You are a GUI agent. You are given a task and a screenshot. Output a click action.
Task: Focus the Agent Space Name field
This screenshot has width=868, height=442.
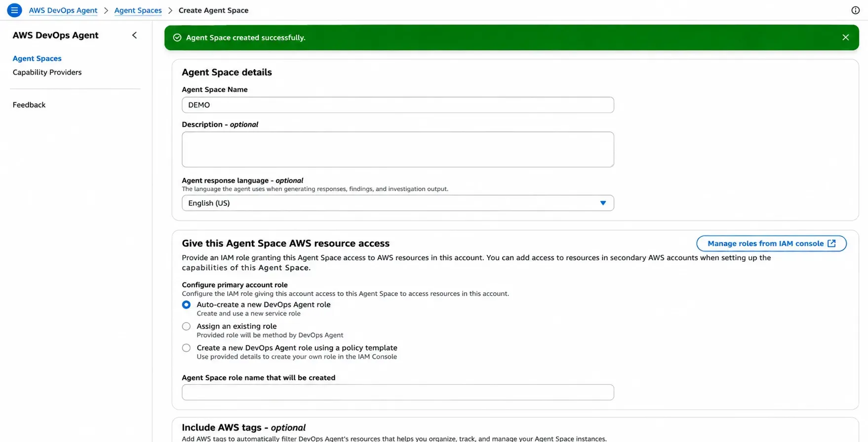pos(397,105)
